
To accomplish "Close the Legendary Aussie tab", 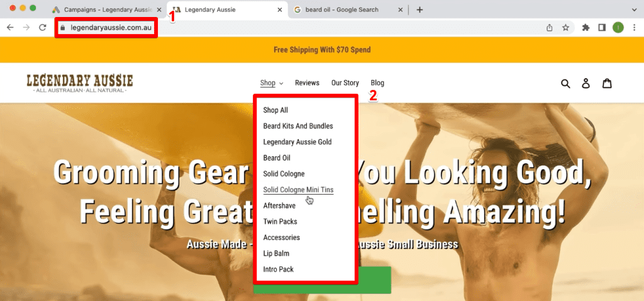I will point(280,10).
